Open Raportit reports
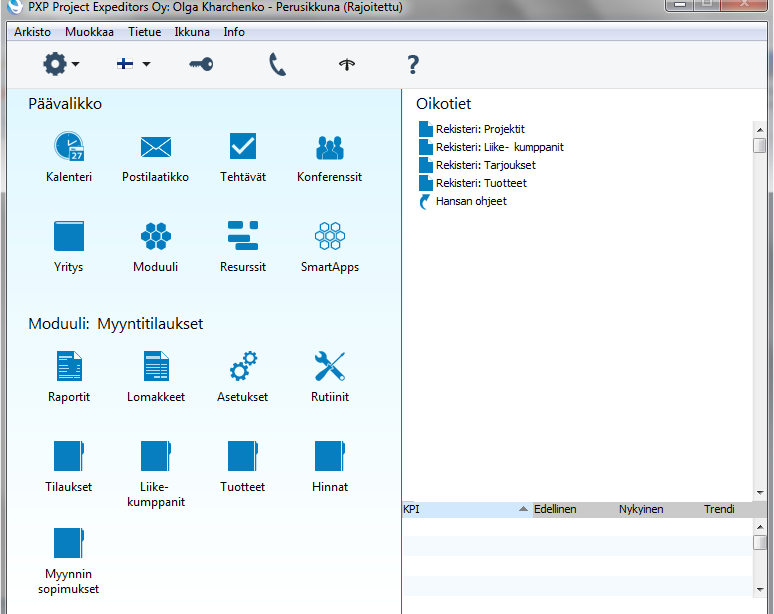Viewport: 774px width, 614px height. point(69,366)
